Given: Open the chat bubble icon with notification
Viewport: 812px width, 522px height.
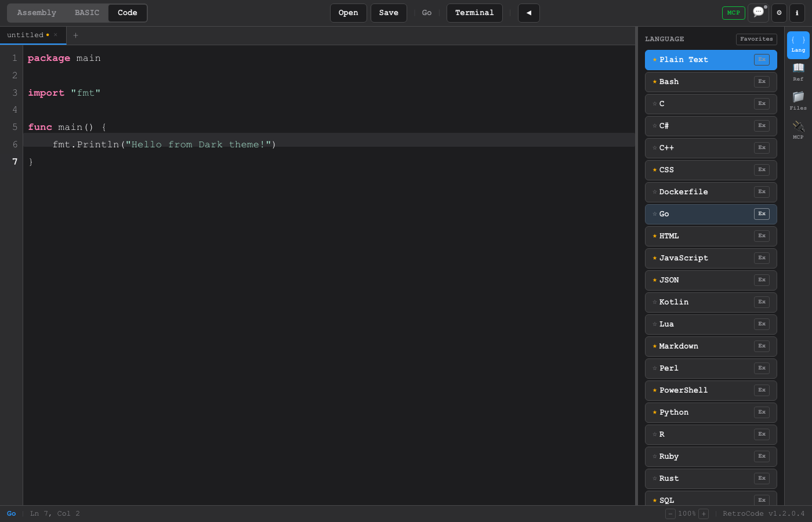Looking at the screenshot, I should pyautogui.click(x=758, y=13).
